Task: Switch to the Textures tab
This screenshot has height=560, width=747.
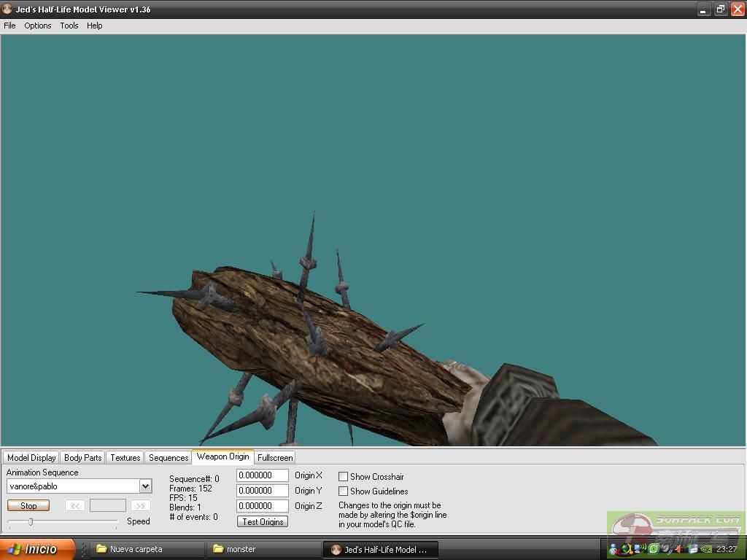Action: coord(125,458)
